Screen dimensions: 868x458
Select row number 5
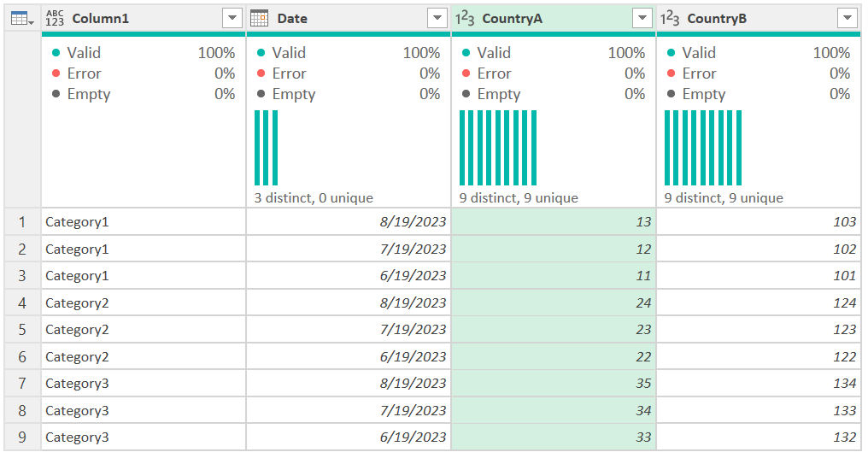pos(22,330)
